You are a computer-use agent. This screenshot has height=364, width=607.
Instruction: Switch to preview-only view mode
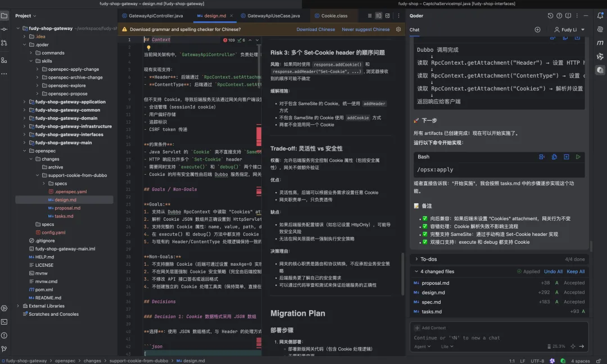click(387, 16)
